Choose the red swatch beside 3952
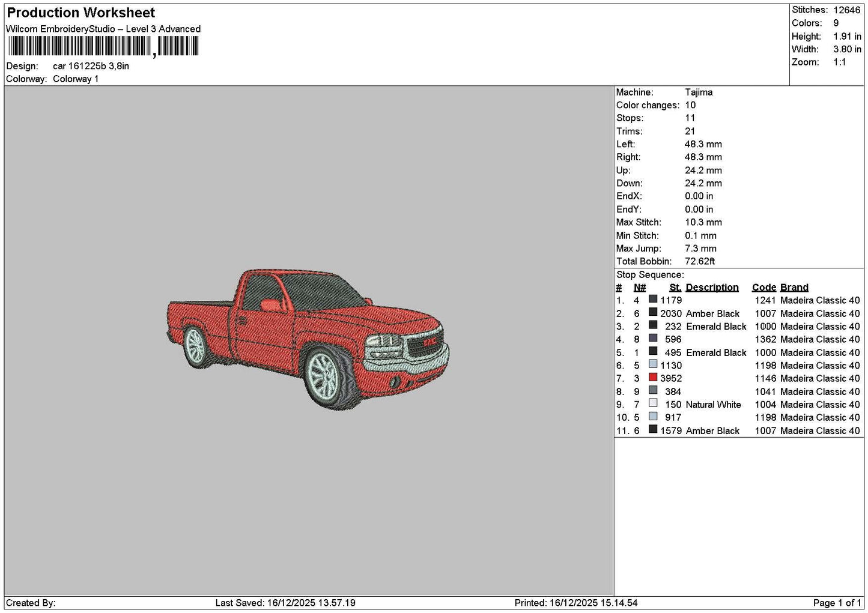The image size is (868, 613). 653,378
